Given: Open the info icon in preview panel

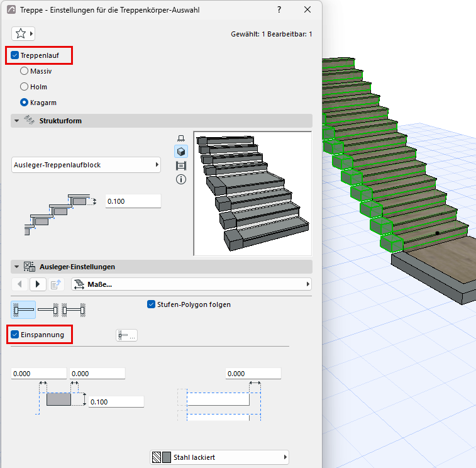Looking at the screenshot, I should tap(181, 179).
